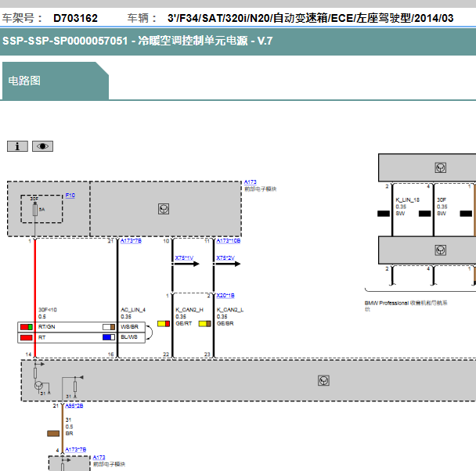Click the RT/GN wire color text
The height and width of the screenshot is (471, 476).
[x=47, y=327]
